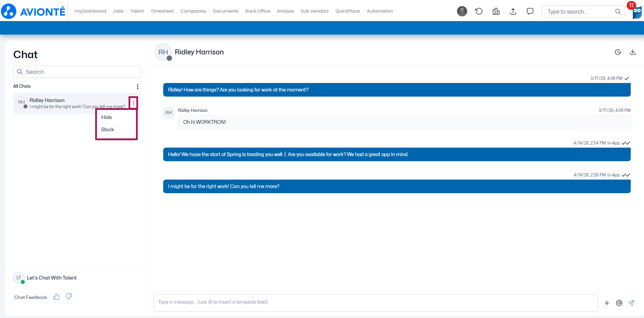The width and height of the screenshot is (644, 318).
Task: Click the chat Search field
Action: (x=77, y=72)
